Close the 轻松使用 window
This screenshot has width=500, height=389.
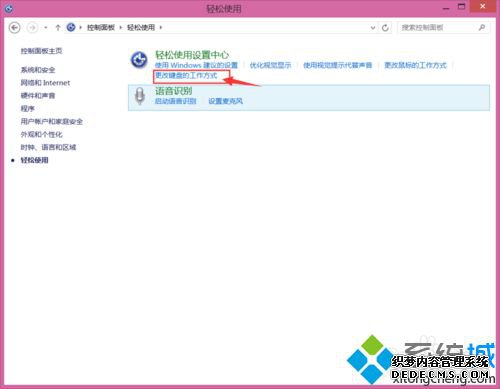point(483,7)
